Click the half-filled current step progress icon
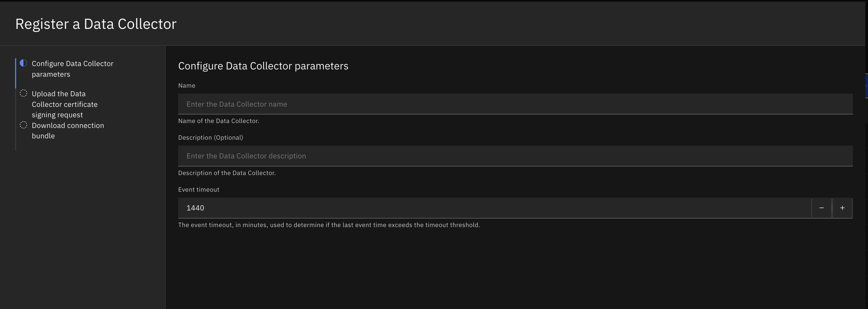Image resolution: width=868 pixels, height=309 pixels. [23, 63]
